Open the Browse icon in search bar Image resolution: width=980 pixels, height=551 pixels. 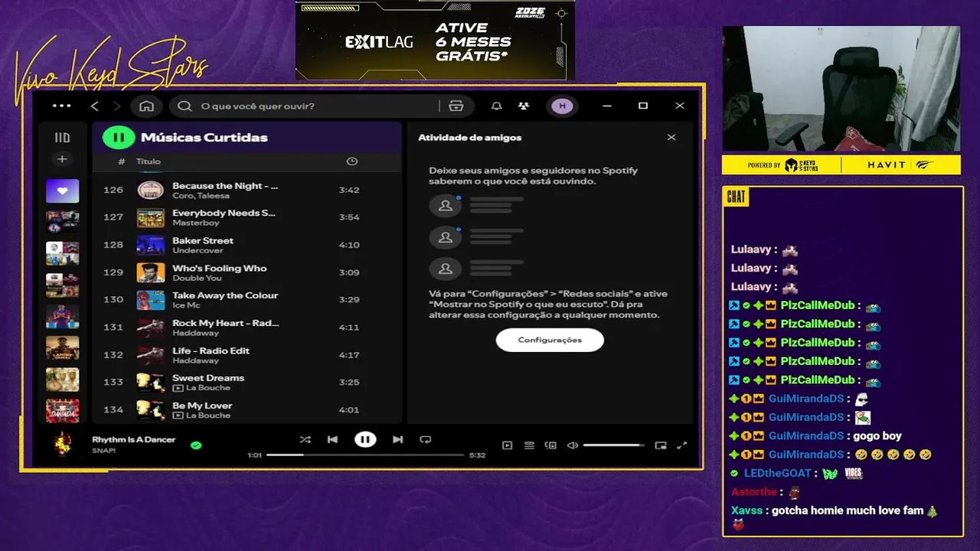tap(456, 106)
